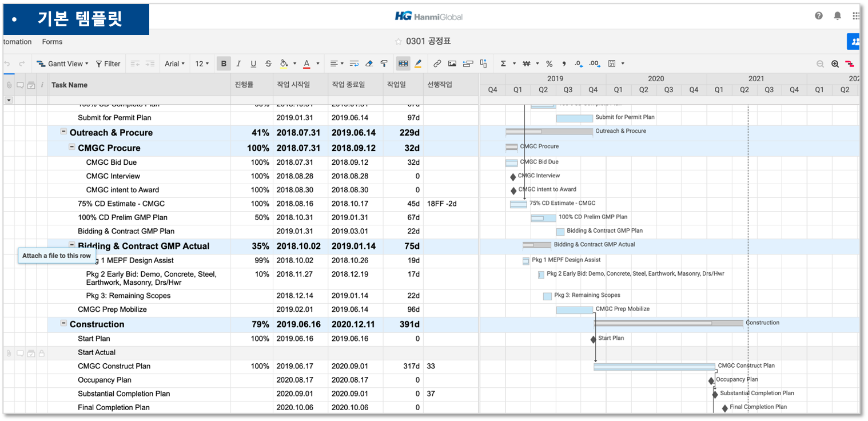Screen dimensions: 868x421
Task: Click the Indent icon
Action: (150, 63)
